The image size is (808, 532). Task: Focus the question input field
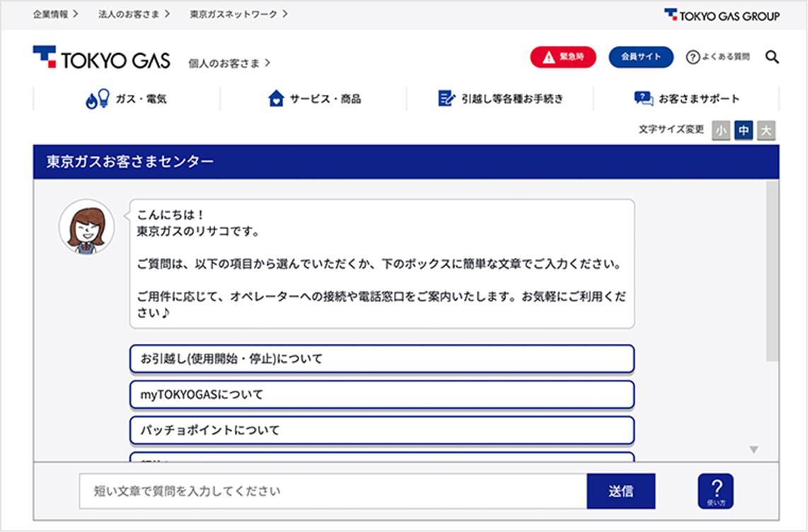(333, 491)
